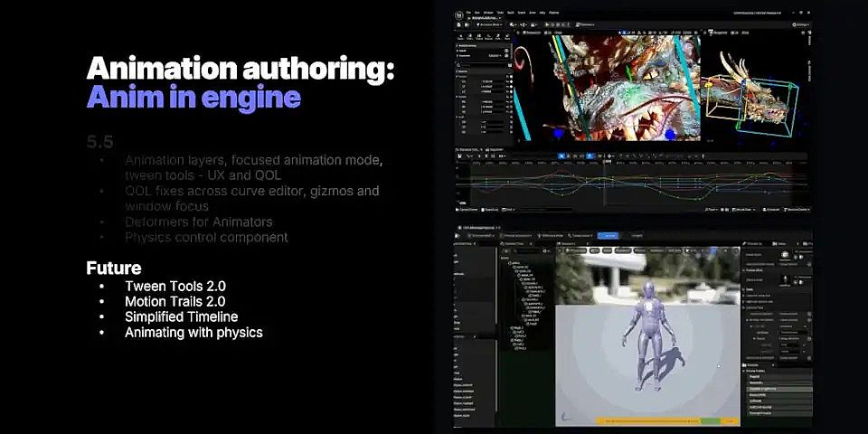
Task: Click the Unreal Engine logo icon
Action: (x=460, y=15)
